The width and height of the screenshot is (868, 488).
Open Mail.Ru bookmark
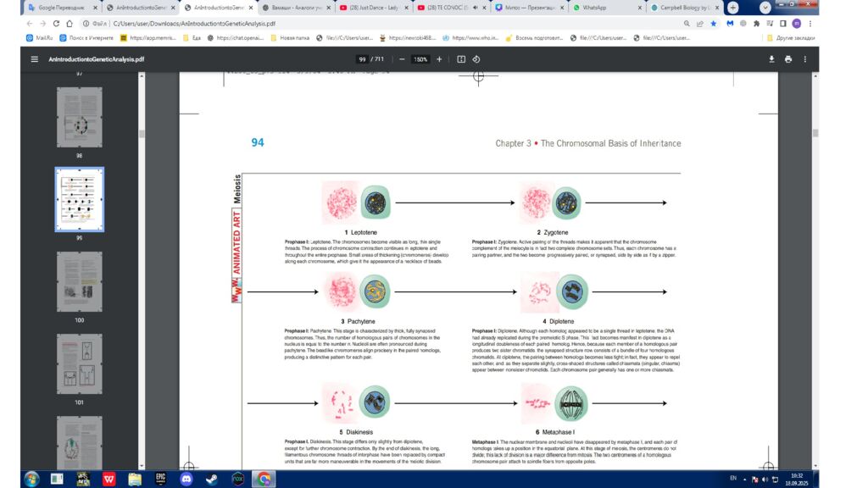click(x=41, y=38)
